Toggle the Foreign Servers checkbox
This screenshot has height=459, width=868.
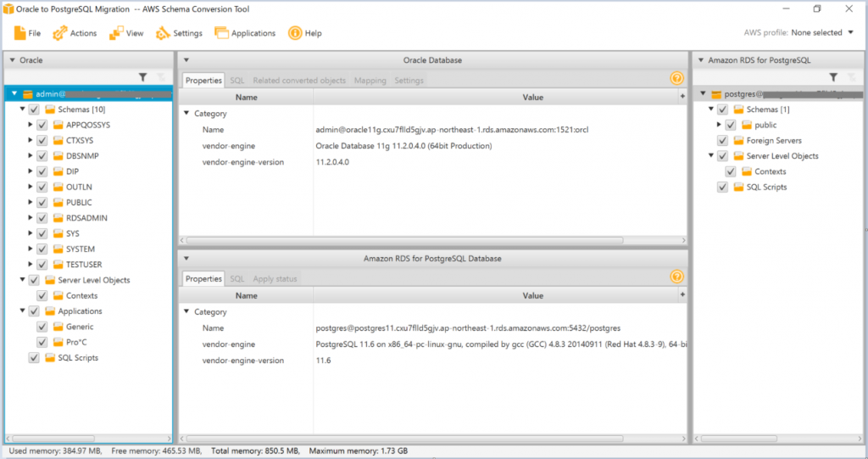point(722,140)
